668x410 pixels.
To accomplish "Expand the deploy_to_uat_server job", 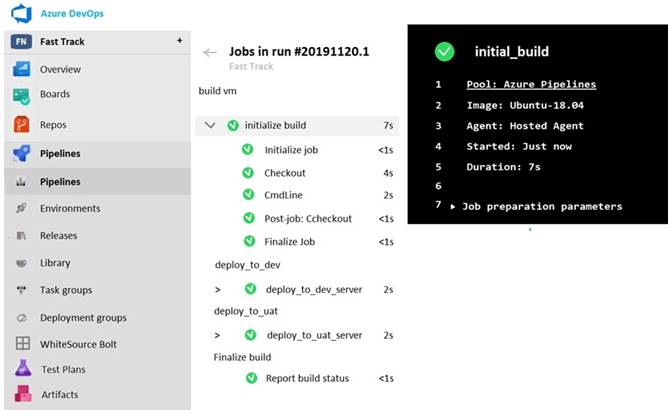I will click(x=218, y=335).
